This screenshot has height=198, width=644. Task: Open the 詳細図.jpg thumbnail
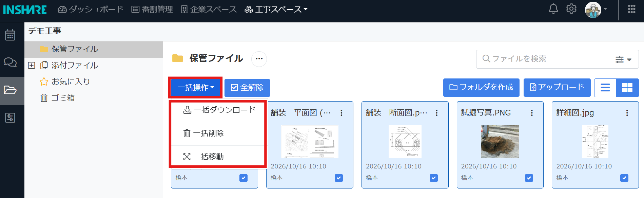click(x=595, y=141)
